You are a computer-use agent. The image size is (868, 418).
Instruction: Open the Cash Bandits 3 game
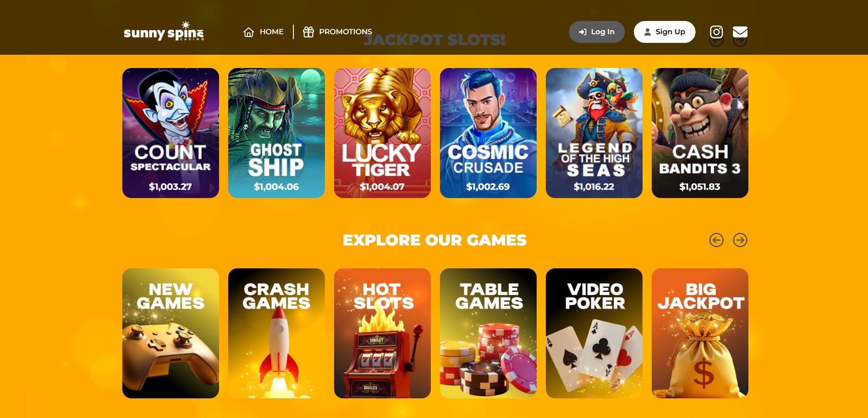[700, 133]
